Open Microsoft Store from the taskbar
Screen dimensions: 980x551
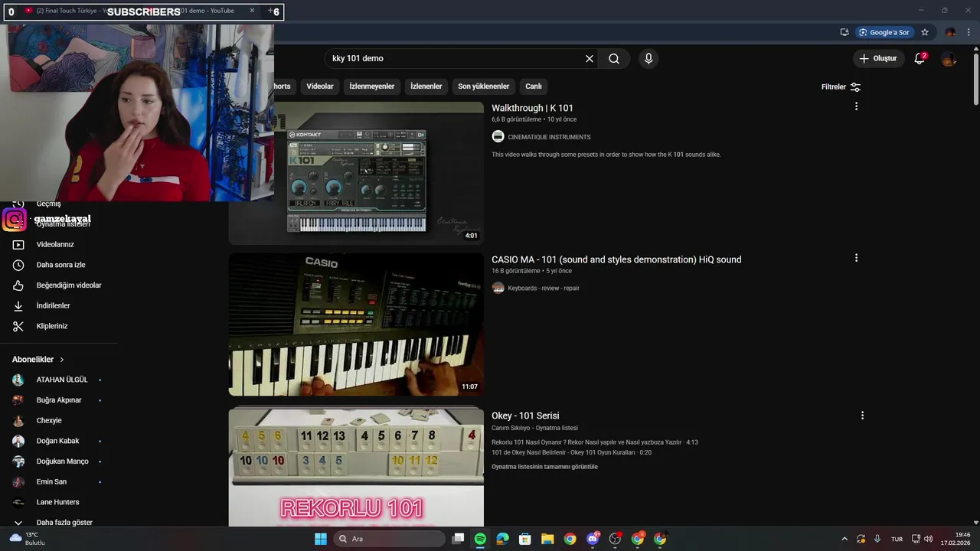pos(525,539)
